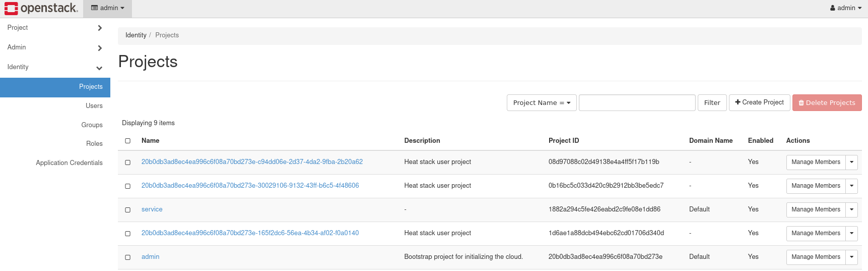Expand the Admin sidebar section
Image resolution: width=868 pixels, height=271 pixels.
(x=54, y=47)
